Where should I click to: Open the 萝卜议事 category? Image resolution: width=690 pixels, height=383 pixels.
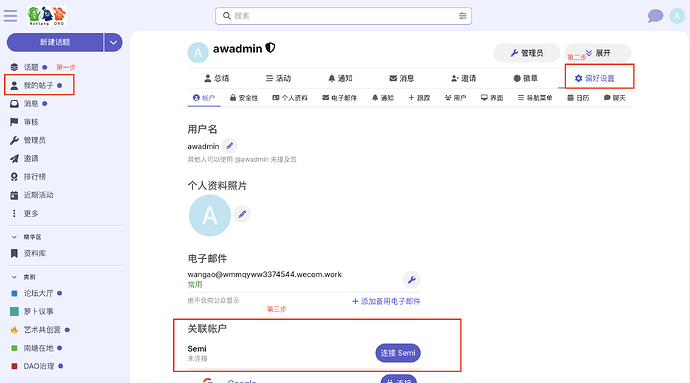coord(32,312)
